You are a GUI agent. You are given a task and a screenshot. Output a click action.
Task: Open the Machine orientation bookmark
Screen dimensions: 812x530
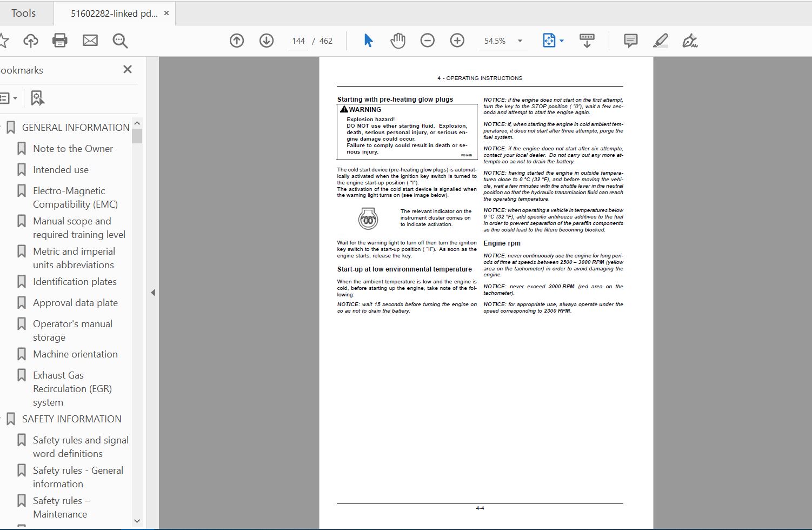[75, 354]
